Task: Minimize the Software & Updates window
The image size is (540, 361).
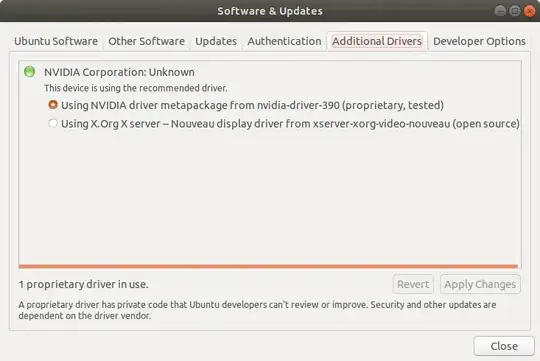Action: pos(500,11)
